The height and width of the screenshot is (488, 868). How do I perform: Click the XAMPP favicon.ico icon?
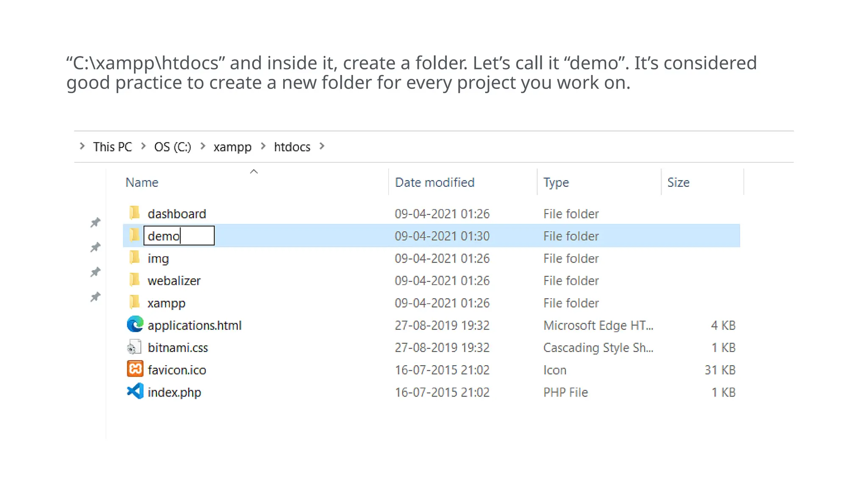click(135, 369)
